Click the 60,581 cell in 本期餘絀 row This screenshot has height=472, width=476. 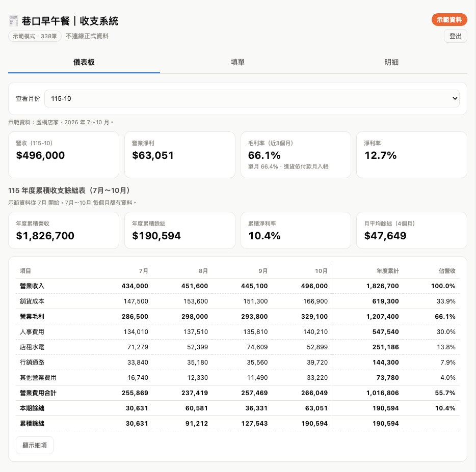point(197,408)
